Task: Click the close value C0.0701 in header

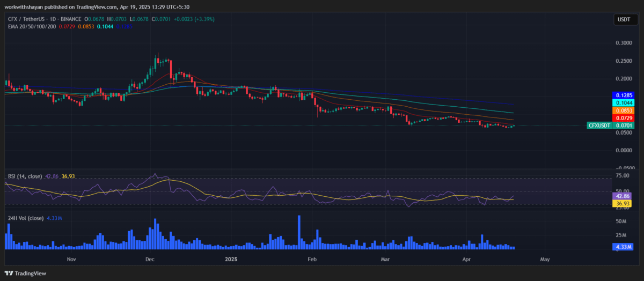Action: click(161, 20)
